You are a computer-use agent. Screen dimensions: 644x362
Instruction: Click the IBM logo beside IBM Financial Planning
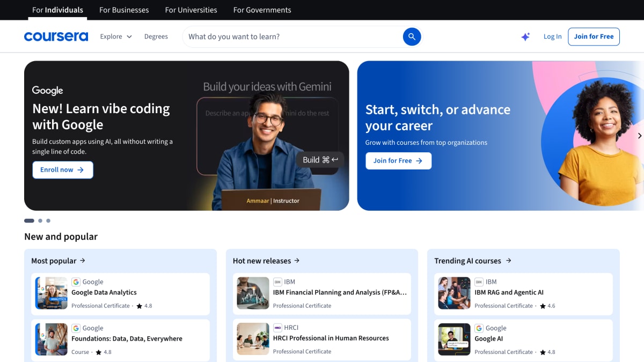point(277,282)
